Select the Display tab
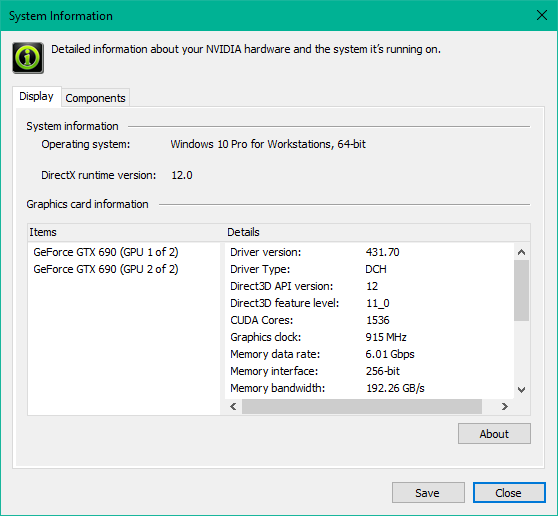The height and width of the screenshot is (516, 558). pos(36,96)
